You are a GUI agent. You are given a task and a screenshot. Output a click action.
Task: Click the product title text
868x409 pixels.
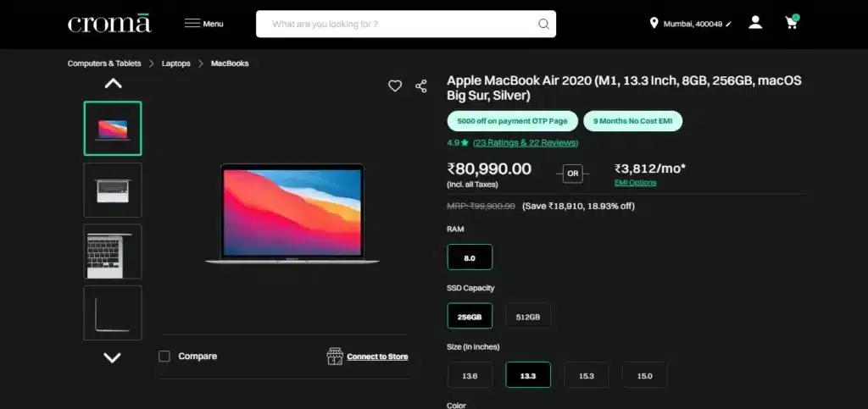coord(625,88)
